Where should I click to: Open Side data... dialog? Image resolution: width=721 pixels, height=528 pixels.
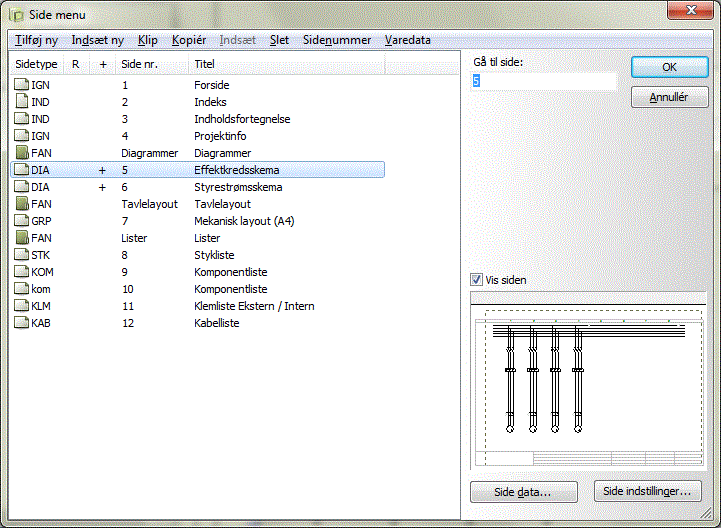click(523, 492)
